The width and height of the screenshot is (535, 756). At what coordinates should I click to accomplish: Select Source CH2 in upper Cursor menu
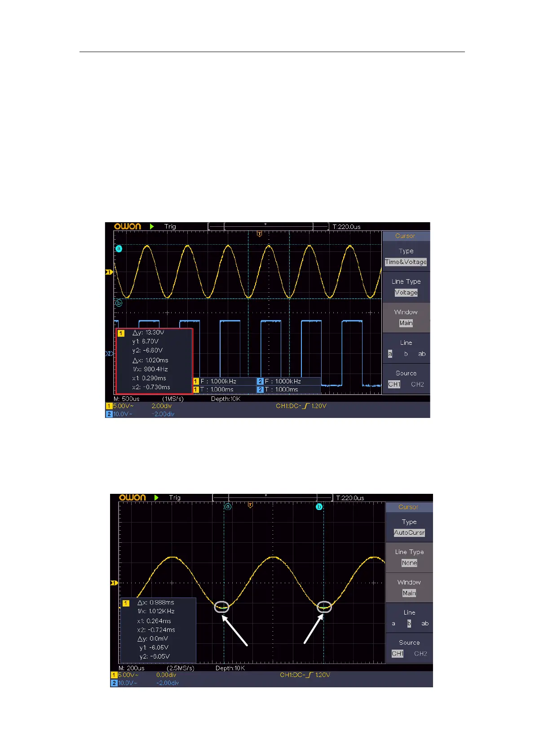pyautogui.click(x=417, y=384)
